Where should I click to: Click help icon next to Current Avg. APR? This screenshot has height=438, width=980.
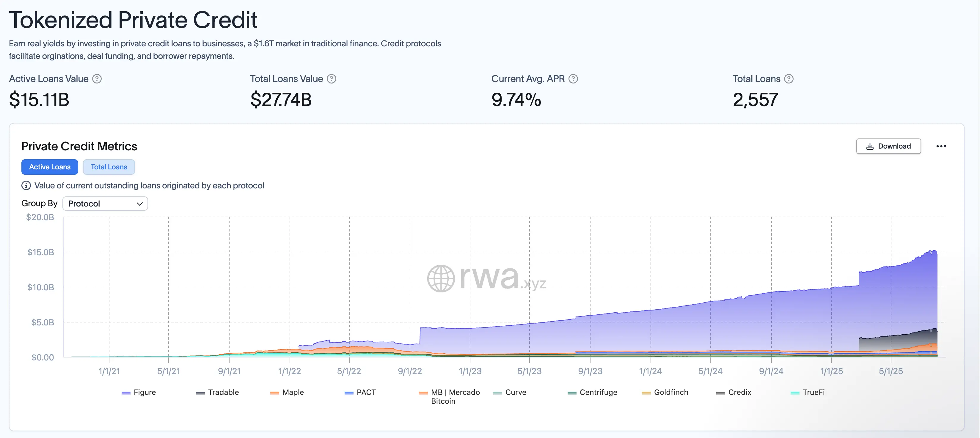573,79
